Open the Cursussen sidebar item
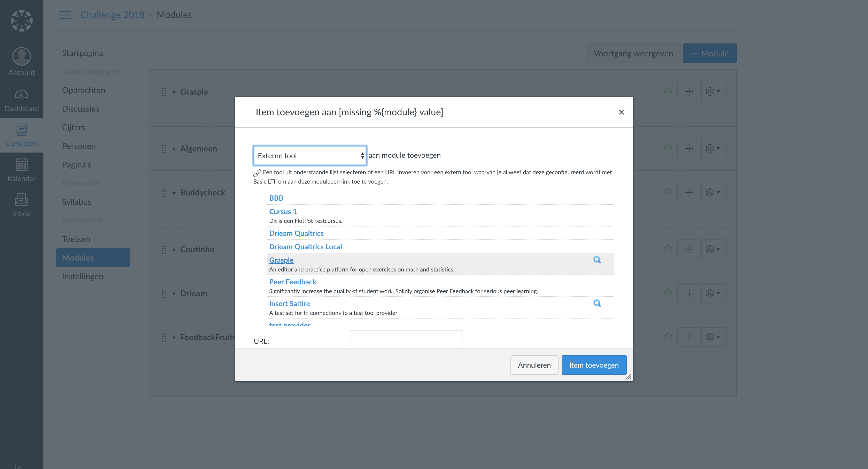 pos(21,135)
